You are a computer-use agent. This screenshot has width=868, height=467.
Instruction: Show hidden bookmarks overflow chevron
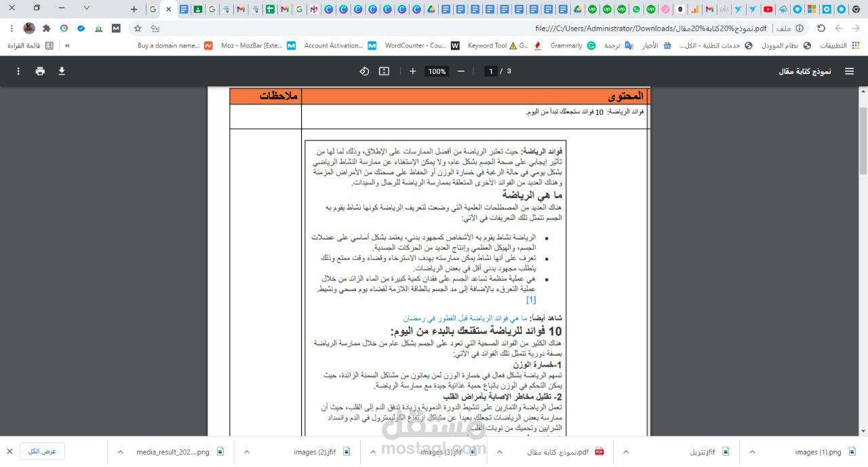(67, 45)
